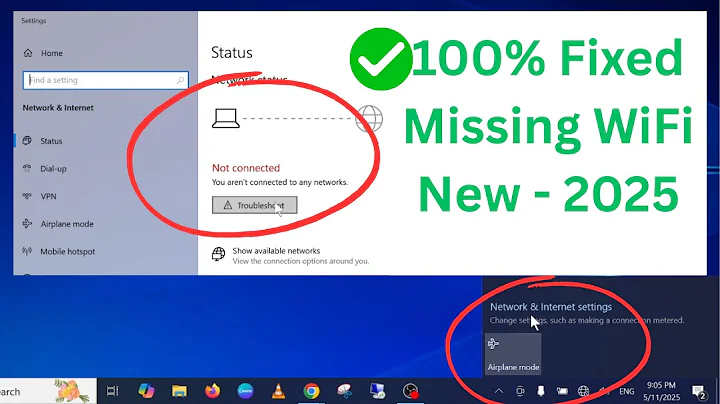
Task: Click the ENG language indicator
Action: [627, 392]
